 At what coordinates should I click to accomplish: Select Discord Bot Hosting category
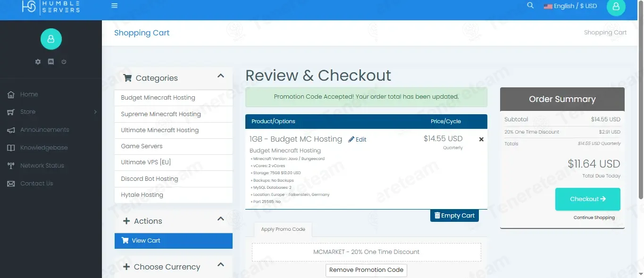click(174, 179)
